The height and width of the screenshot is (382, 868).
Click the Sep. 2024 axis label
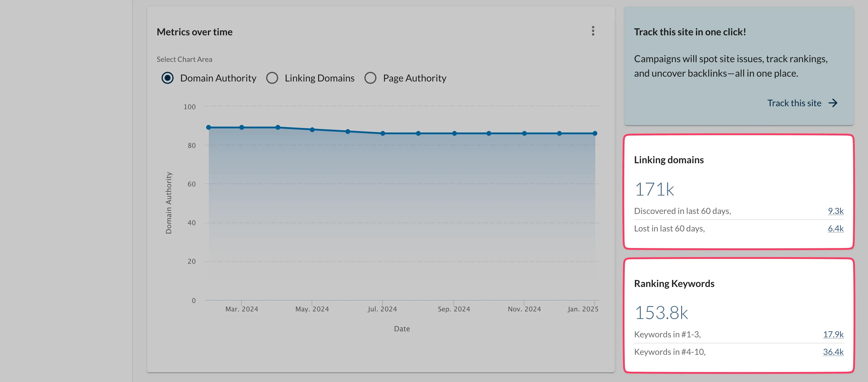click(454, 309)
